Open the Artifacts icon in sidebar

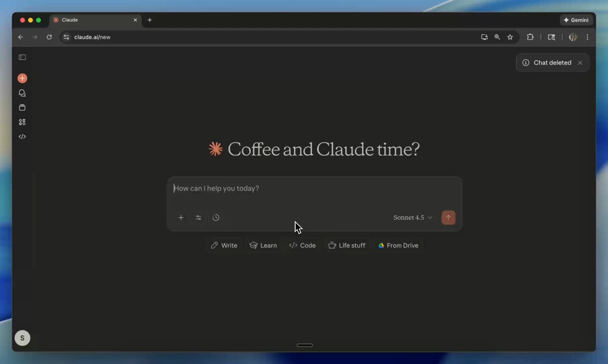[x=22, y=122]
